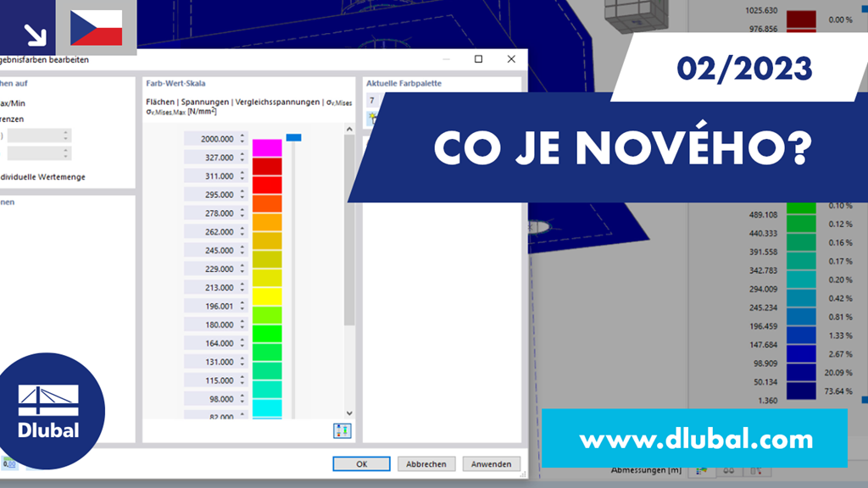Viewport: 868px width, 488px height.
Task: Click the palette number field showing 7
Action: point(374,101)
